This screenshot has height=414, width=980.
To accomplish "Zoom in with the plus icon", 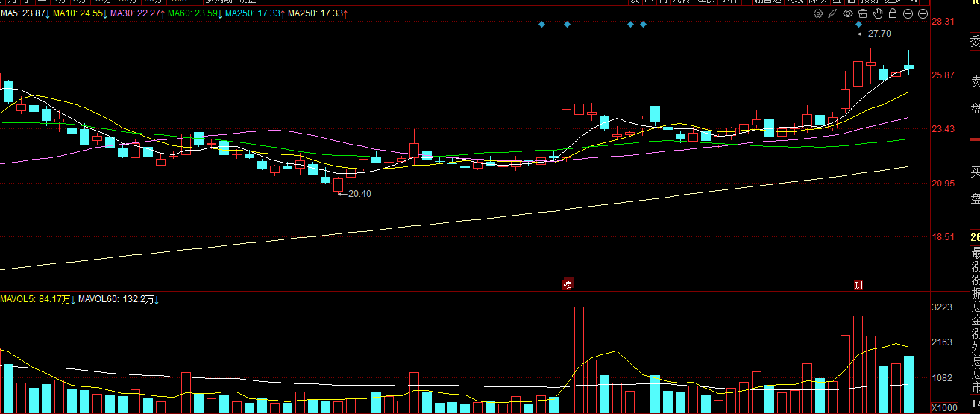I will tap(908, 13).
